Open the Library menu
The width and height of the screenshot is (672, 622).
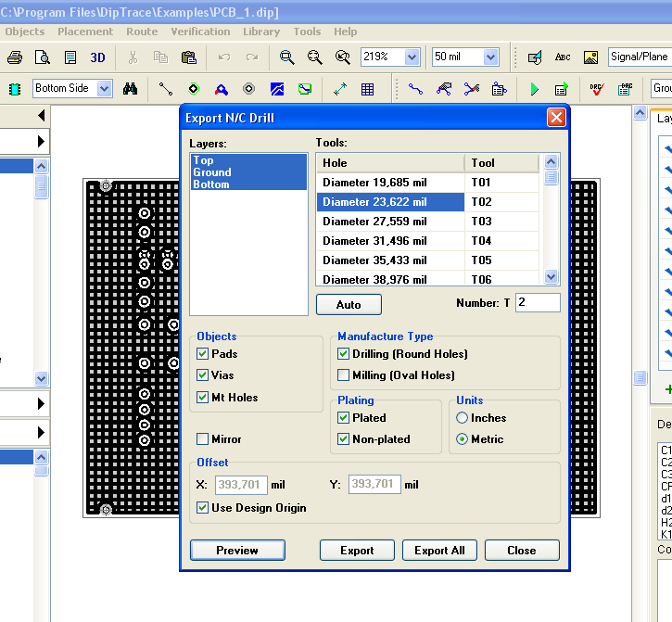point(261,32)
